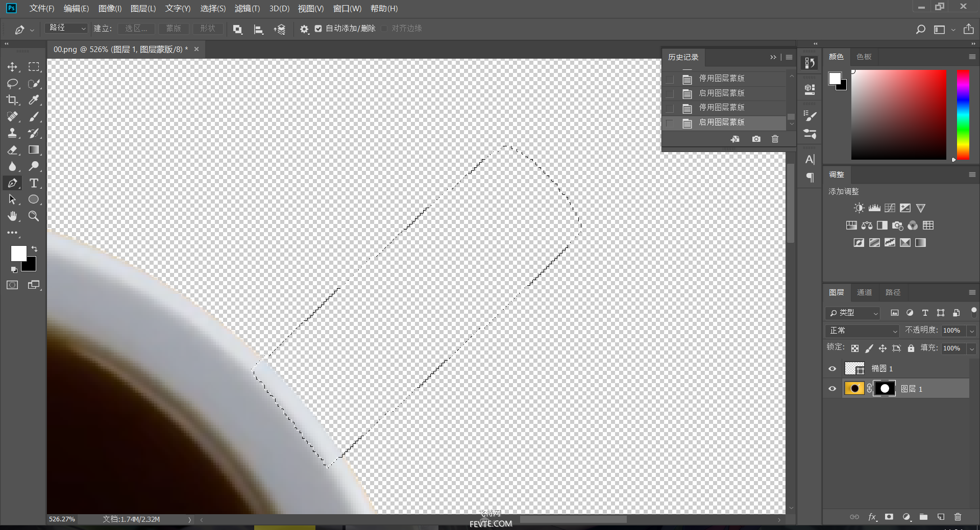Select the Horizontal Type tool
Screen dimensions: 980x530
tap(34, 183)
